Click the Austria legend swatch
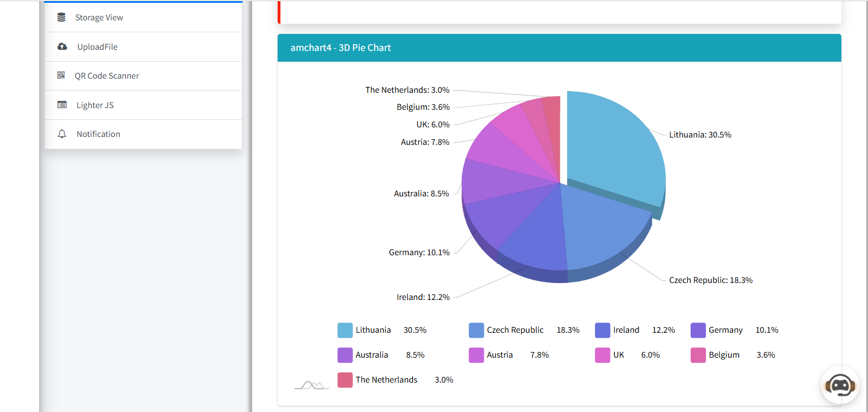868x412 pixels. pyautogui.click(x=476, y=355)
